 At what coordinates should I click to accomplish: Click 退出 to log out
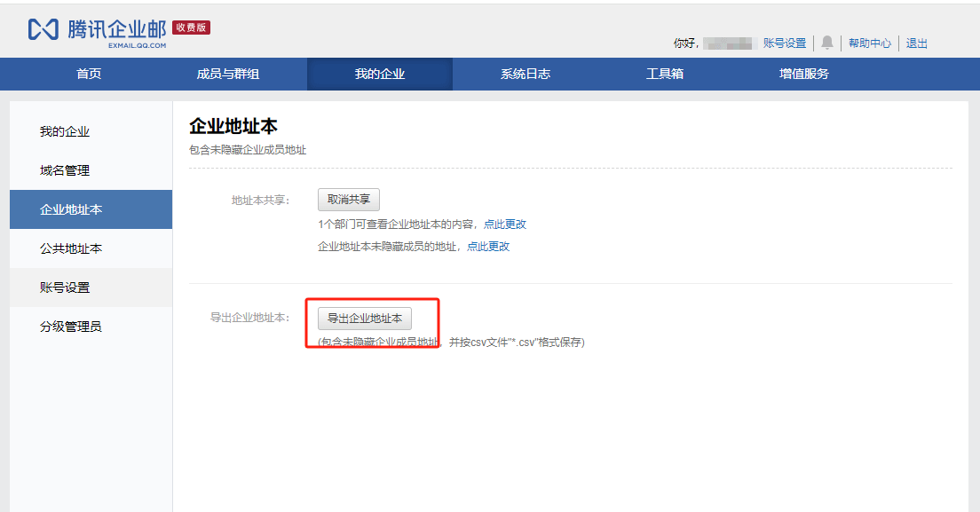(916, 43)
